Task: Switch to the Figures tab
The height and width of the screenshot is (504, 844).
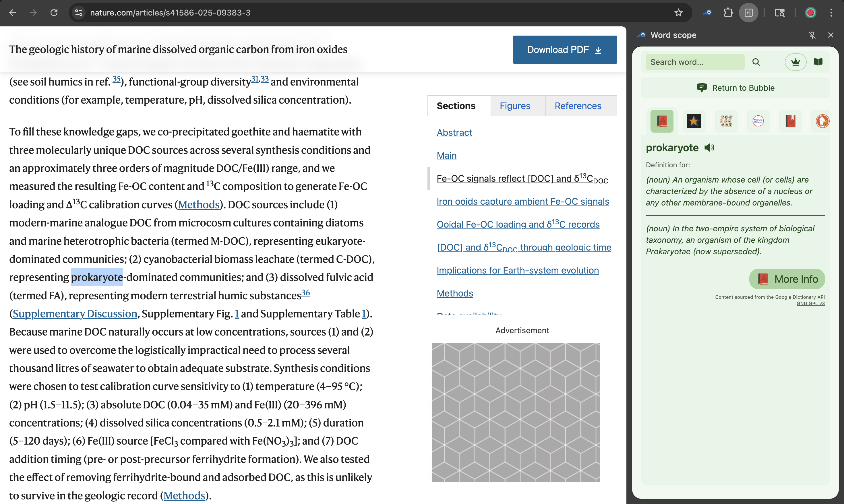Action: pos(514,106)
